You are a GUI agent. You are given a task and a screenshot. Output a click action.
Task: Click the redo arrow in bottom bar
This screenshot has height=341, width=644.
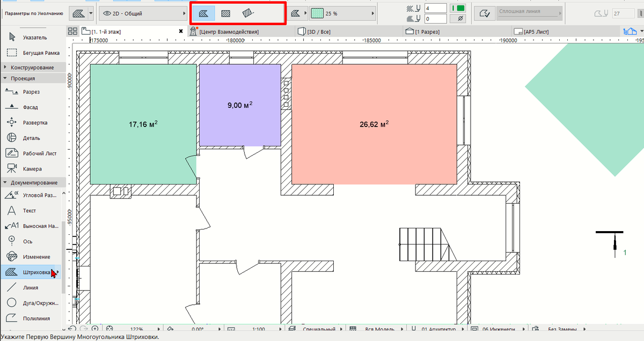[x=84, y=329]
